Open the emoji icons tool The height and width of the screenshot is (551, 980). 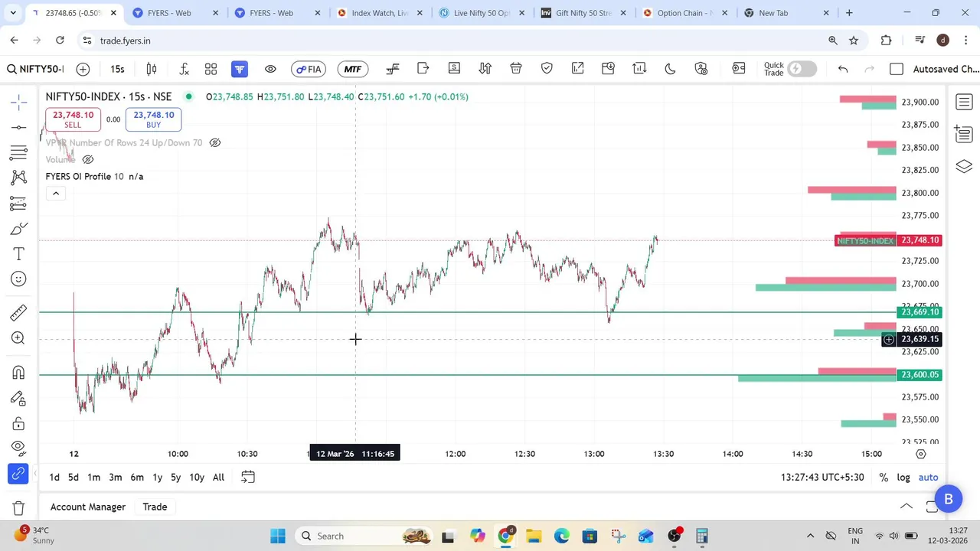(19, 279)
